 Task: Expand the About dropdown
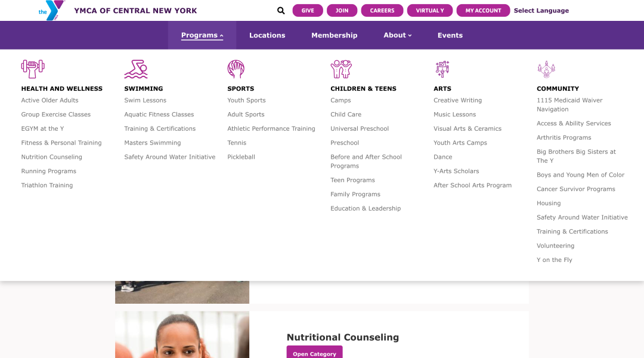[398, 35]
